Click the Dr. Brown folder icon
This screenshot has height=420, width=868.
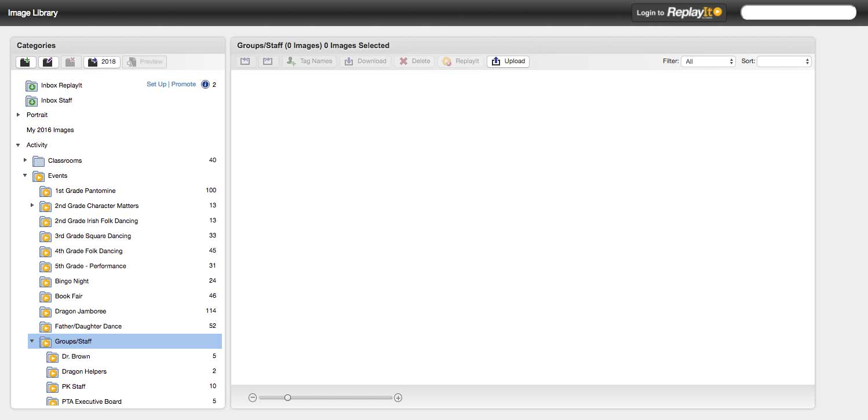point(53,357)
